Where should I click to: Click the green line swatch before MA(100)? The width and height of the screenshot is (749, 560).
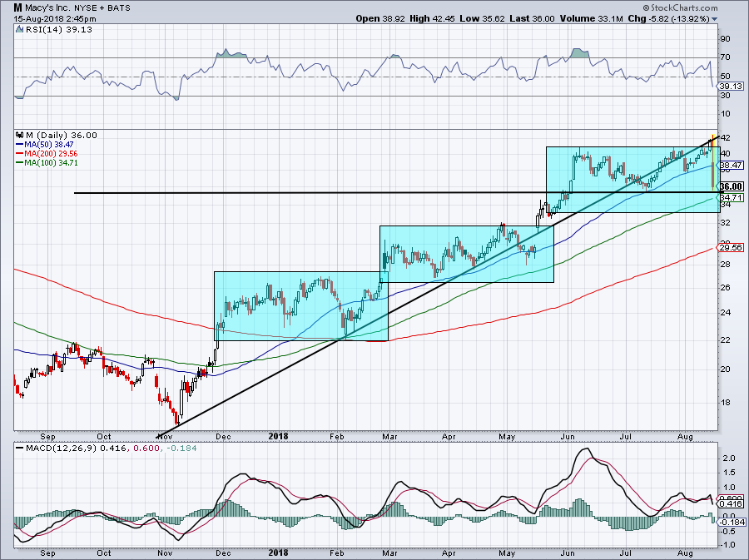[x=20, y=163]
